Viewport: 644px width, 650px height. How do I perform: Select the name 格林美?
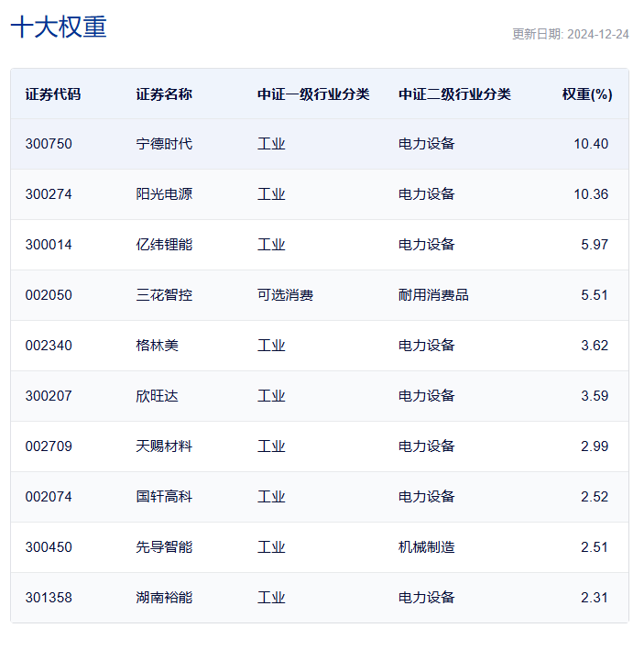pyautogui.click(x=157, y=346)
